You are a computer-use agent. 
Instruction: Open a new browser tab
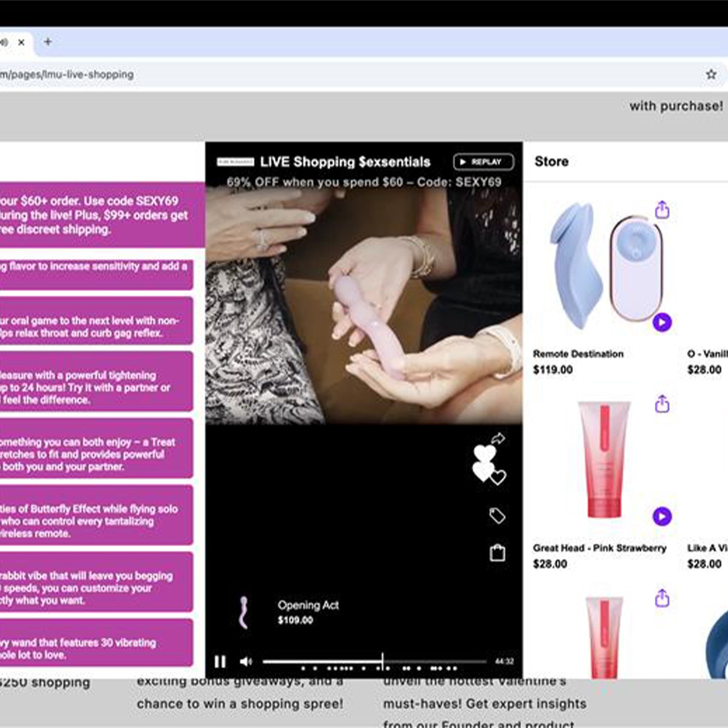point(48,42)
